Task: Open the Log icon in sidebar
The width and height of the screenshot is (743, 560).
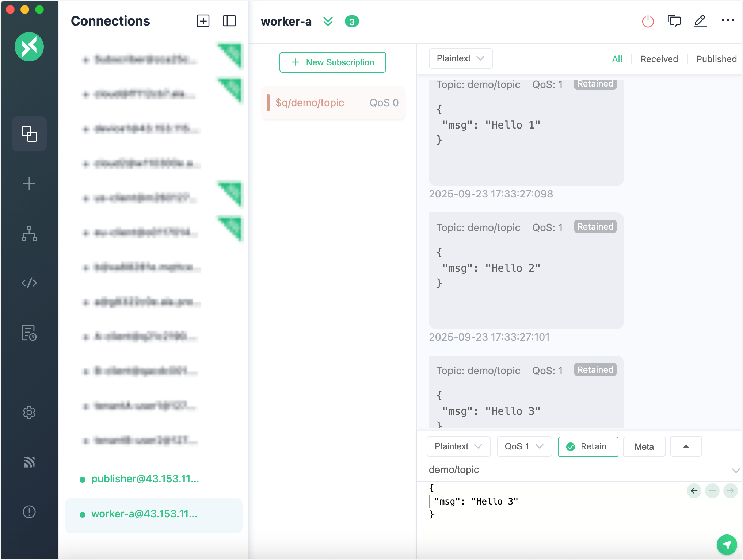Action: tap(29, 333)
